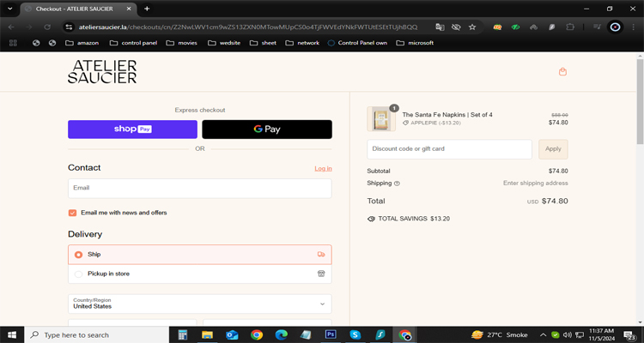Open the Control Panel own bookmark
Viewport: 644px width, 343px height.
pos(357,43)
